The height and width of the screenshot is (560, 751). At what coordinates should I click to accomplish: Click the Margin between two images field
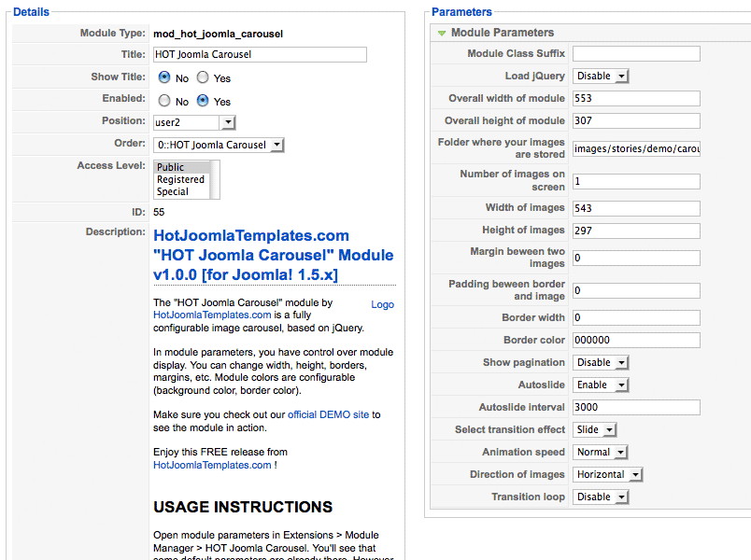coord(636,259)
